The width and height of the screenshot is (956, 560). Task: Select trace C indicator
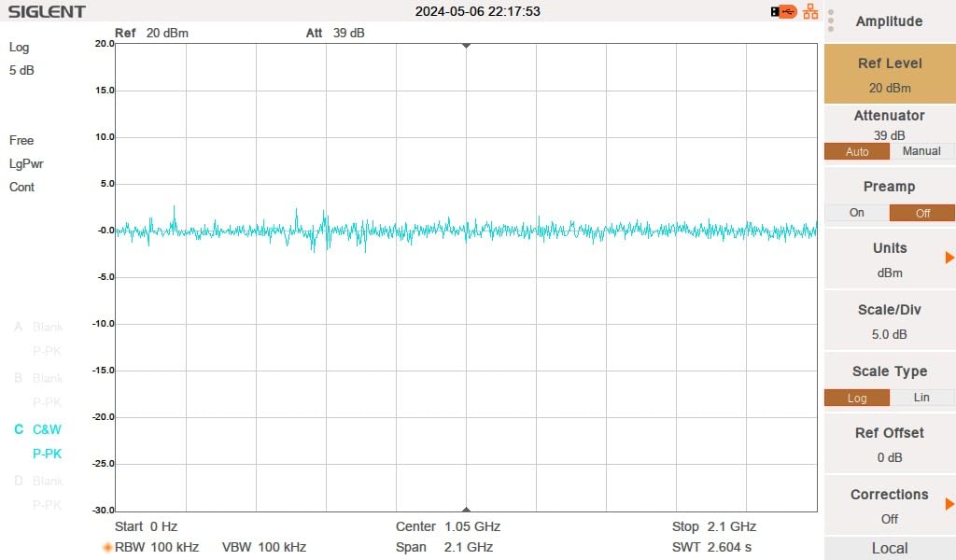[19, 429]
